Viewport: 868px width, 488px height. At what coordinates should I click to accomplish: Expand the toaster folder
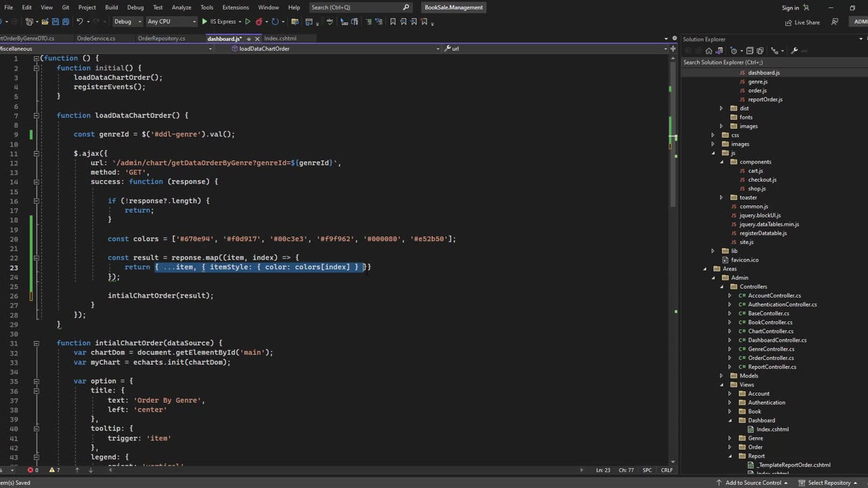pyautogui.click(x=722, y=197)
